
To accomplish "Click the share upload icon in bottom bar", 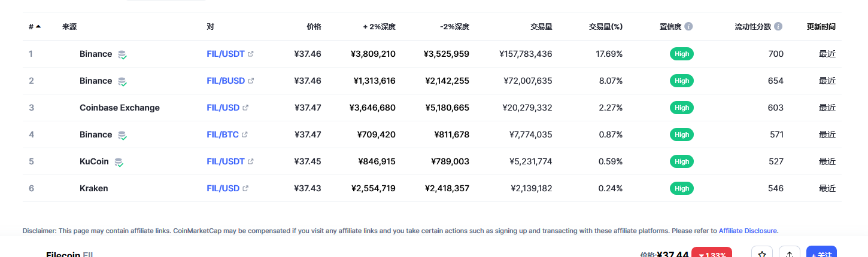I will point(790,253).
